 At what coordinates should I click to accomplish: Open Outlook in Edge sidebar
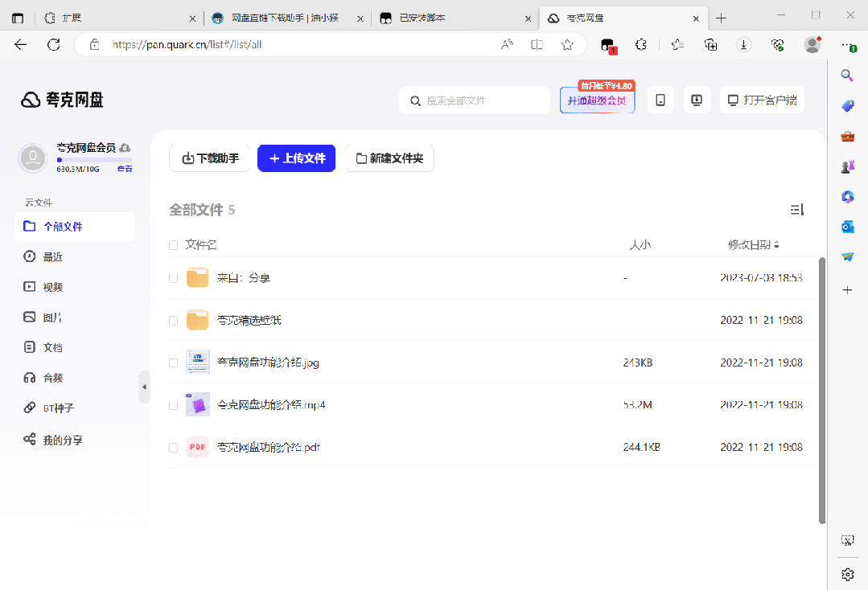(847, 227)
